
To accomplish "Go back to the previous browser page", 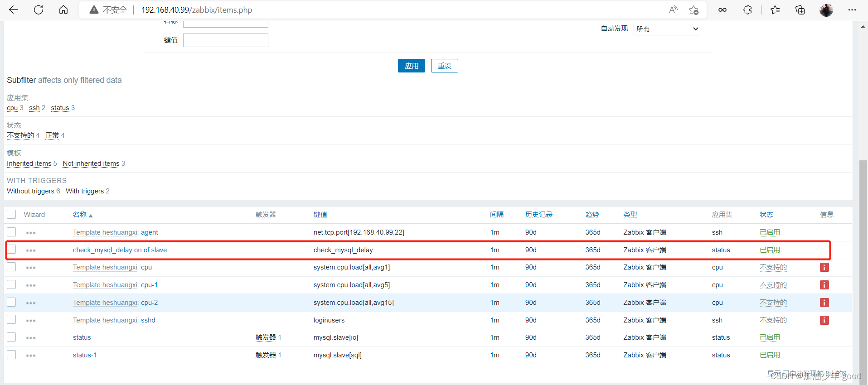I will click(14, 10).
